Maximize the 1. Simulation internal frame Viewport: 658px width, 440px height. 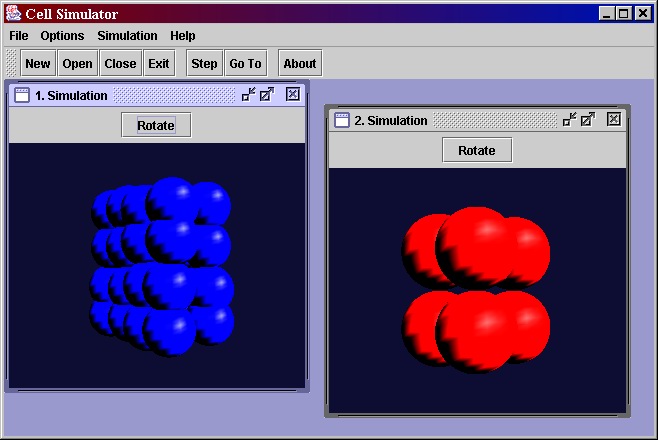(x=267, y=95)
